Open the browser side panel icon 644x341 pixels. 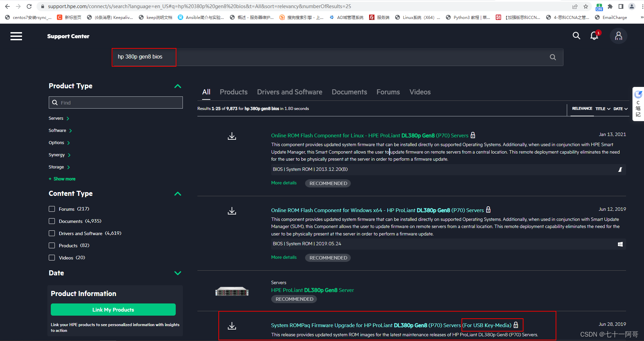621,6
